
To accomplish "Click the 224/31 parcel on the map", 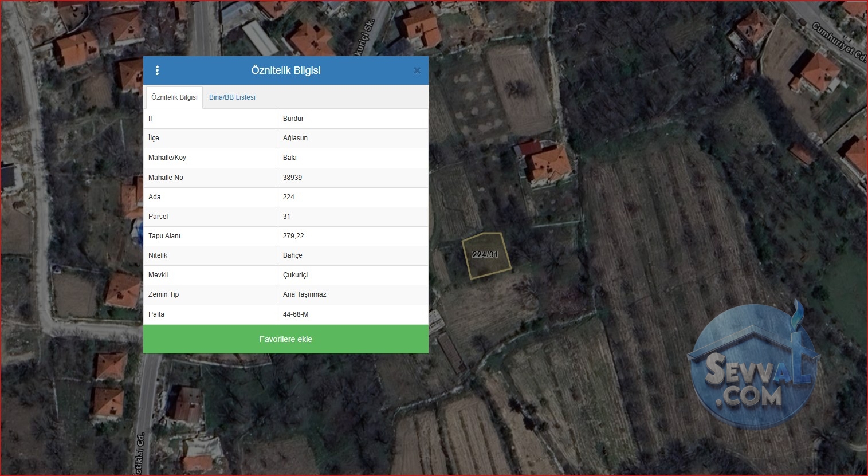I will [x=486, y=255].
